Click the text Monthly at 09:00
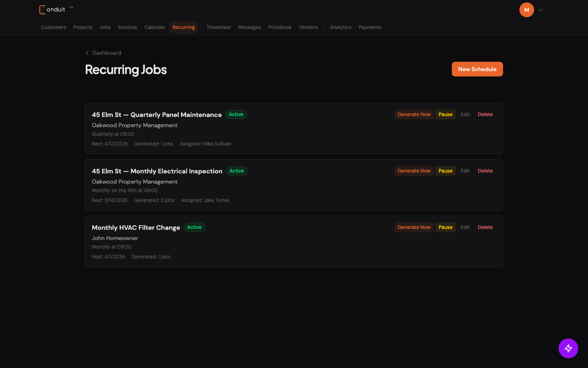Viewport: 588px width, 368px height. pos(112,247)
